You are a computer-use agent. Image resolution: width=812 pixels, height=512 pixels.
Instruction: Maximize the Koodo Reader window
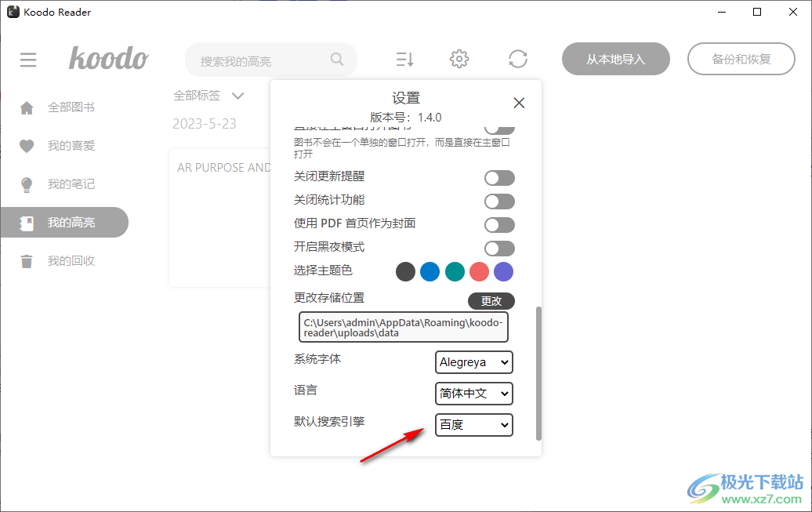click(756, 12)
